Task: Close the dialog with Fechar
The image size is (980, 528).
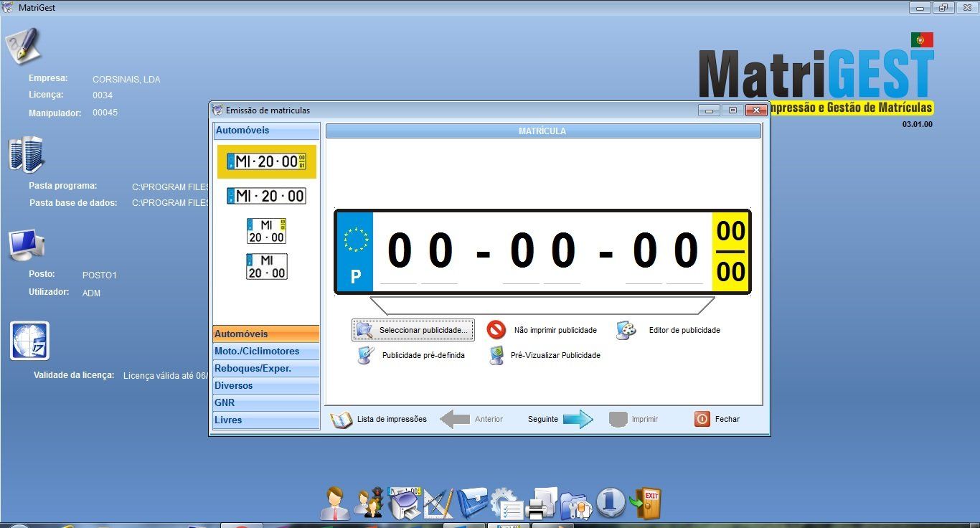Action: click(x=717, y=419)
